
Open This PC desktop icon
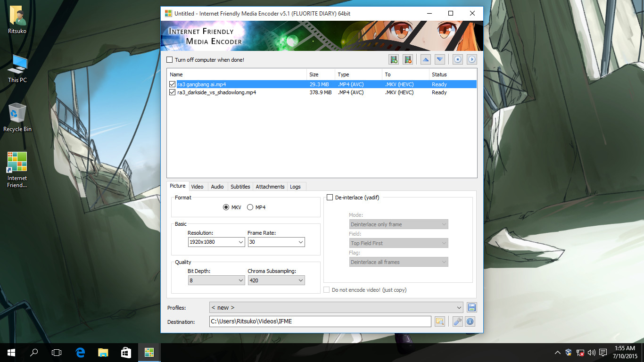[x=17, y=69]
